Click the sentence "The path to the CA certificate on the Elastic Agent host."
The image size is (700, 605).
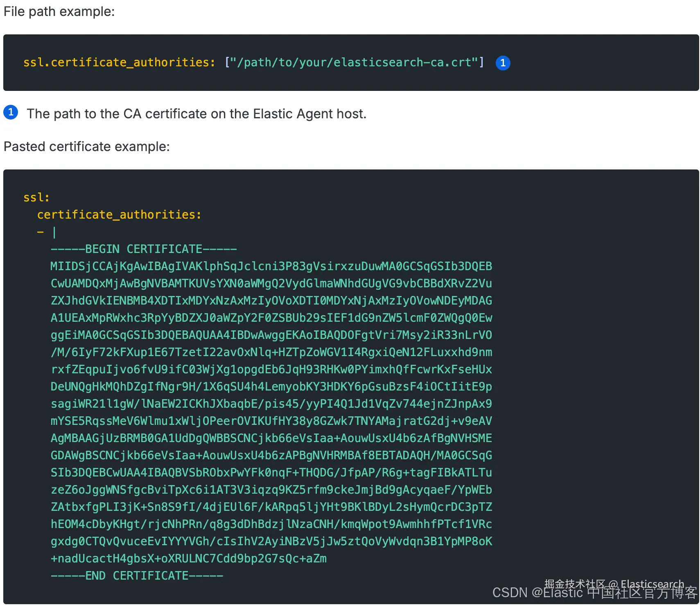click(x=196, y=113)
